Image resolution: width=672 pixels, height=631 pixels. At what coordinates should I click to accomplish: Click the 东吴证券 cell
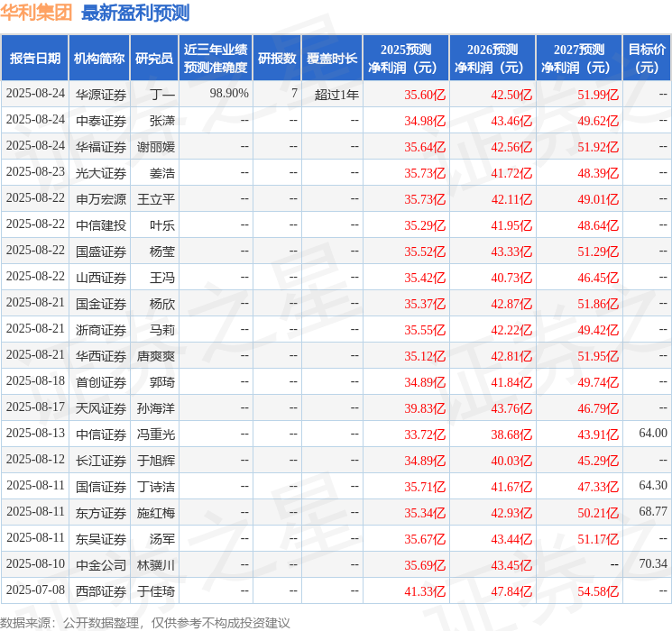(101, 539)
